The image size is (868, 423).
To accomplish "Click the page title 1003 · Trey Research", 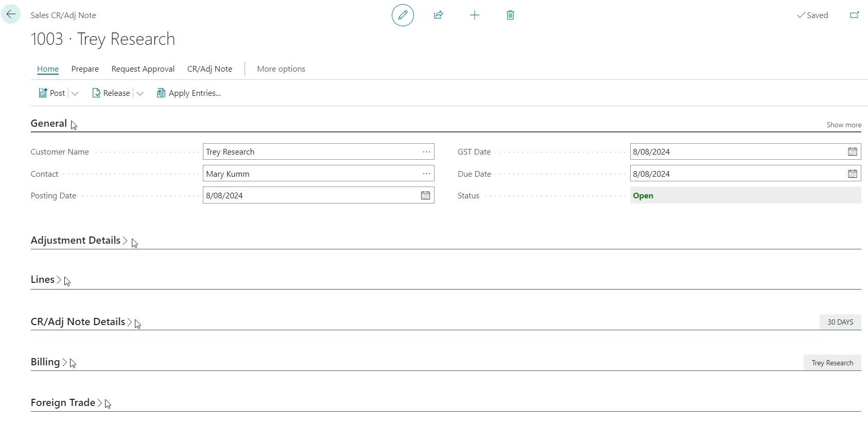I will 103,39.
